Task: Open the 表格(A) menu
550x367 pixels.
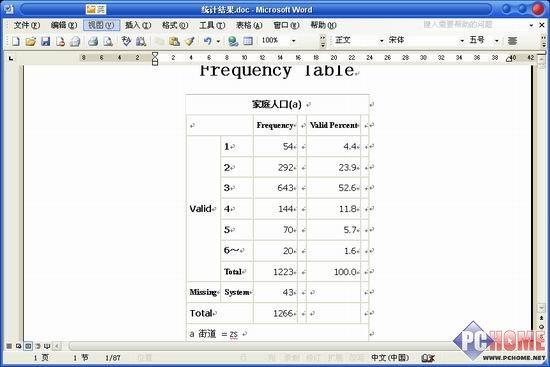Action: [x=249, y=25]
